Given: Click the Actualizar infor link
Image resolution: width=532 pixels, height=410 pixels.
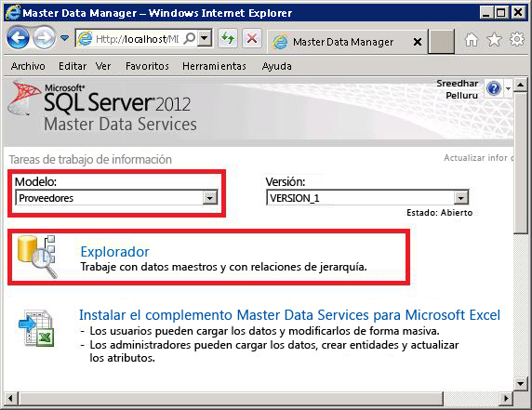Looking at the screenshot, I should coord(478,158).
